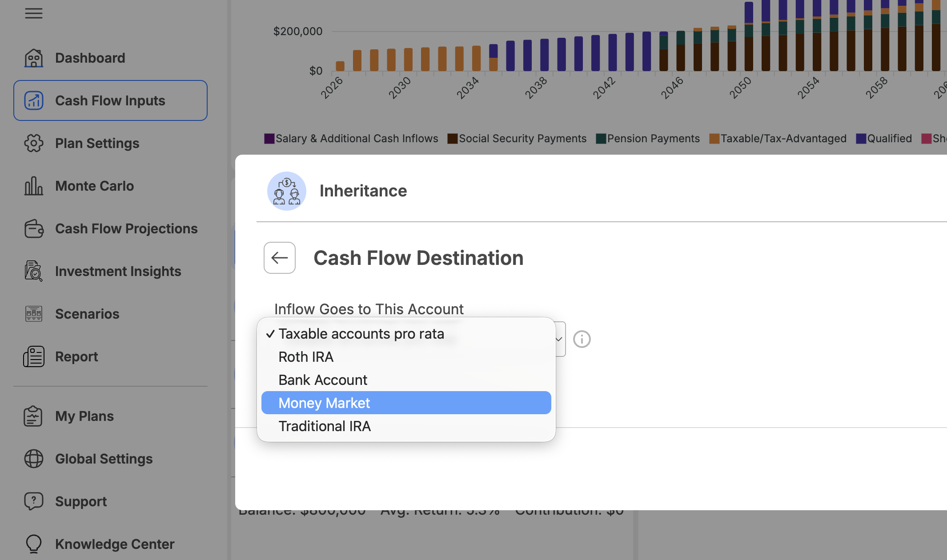The image size is (947, 560).
Task: Pick Traditional IRA option
Action: point(406,426)
